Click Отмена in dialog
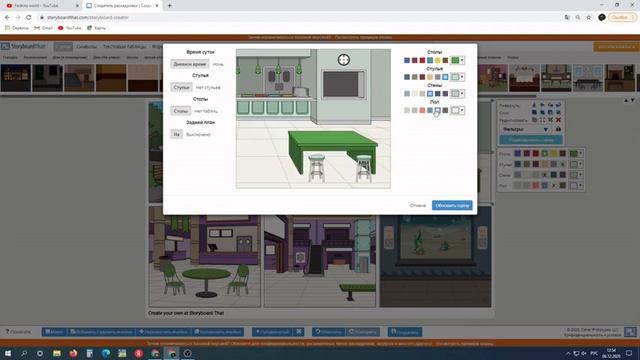The image size is (640, 360). pyautogui.click(x=418, y=205)
